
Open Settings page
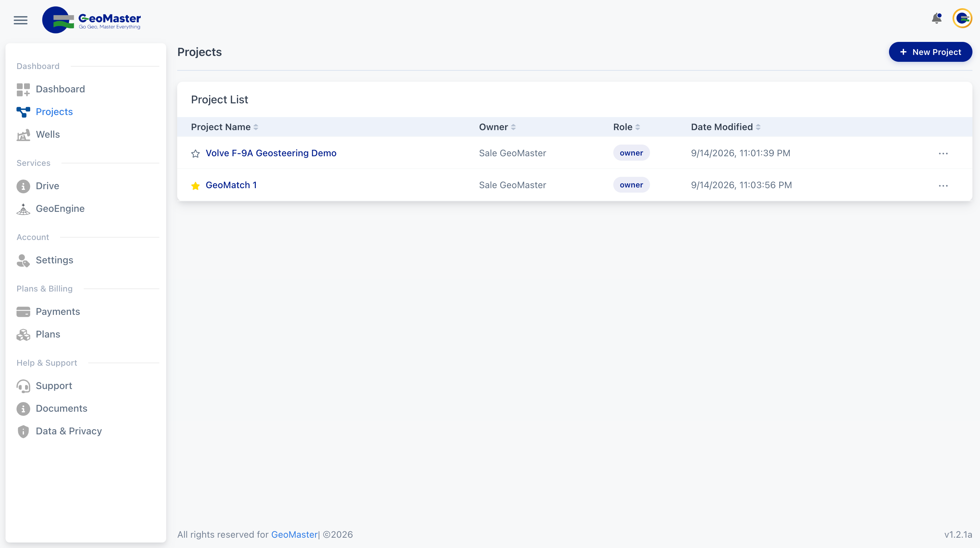[x=54, y=261]
